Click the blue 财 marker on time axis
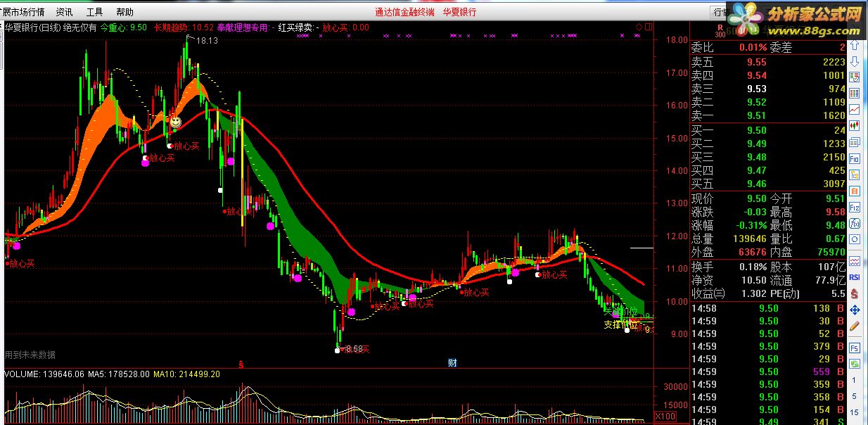The height and width of the screenshot is (425, 868). tap(453, 363)
